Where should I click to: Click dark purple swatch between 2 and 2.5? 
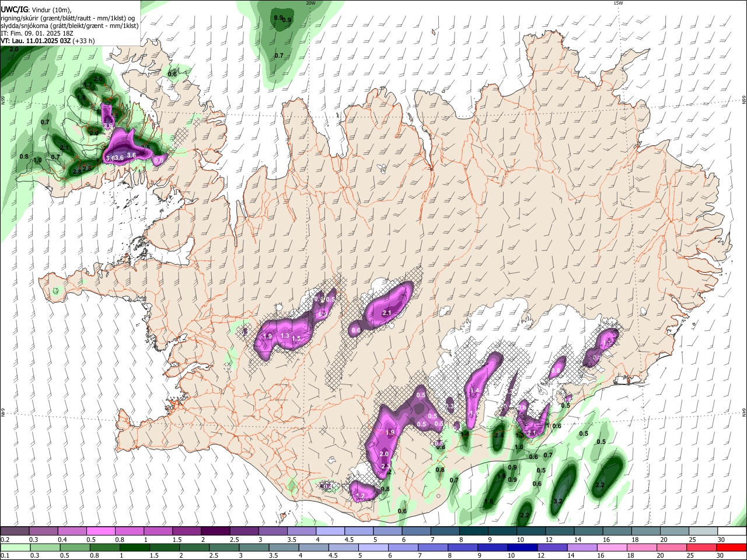215,531
